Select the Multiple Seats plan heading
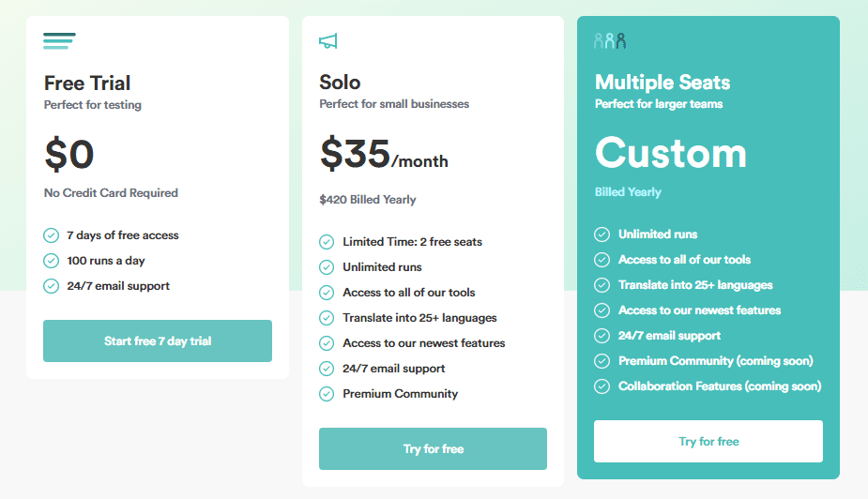This screenshot has height=499, width=868. point(662,83)
